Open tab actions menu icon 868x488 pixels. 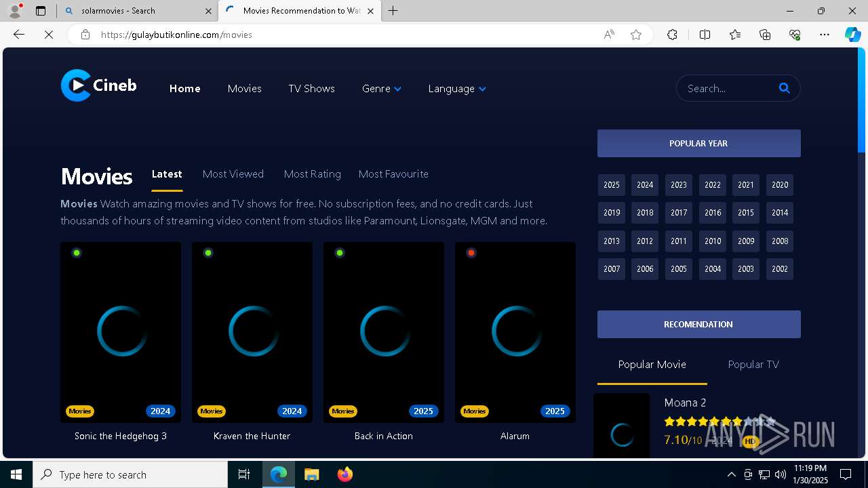point(41,11)
